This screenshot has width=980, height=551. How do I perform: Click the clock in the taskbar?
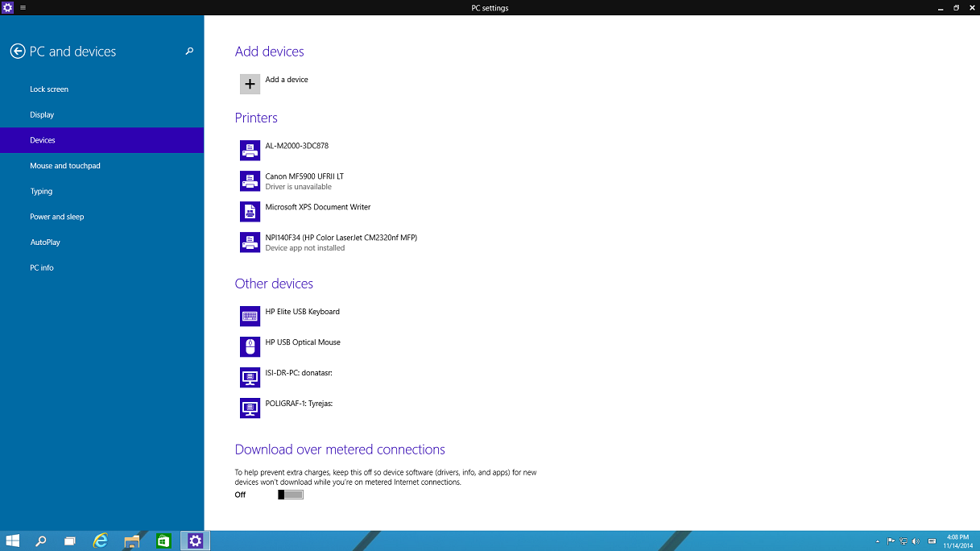coord(957,541)
